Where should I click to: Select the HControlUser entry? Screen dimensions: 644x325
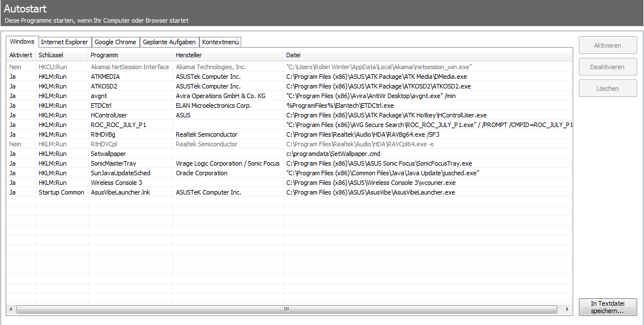pos(289,115)
